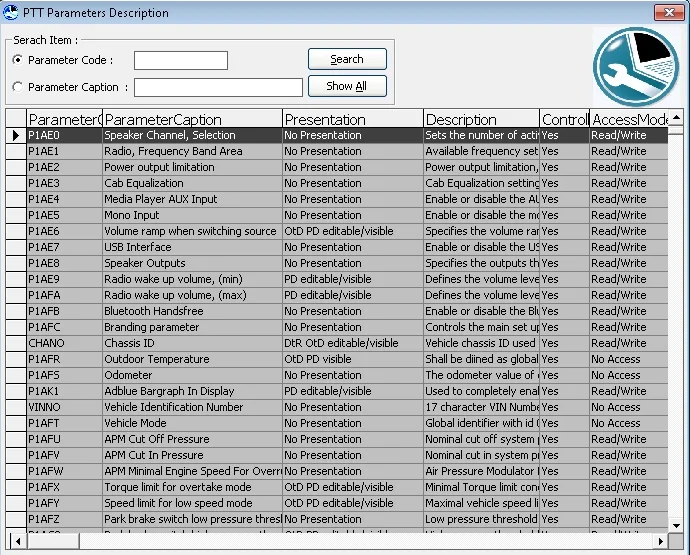Click 'Torque limit for overtake mode' cell

point(192,487)
